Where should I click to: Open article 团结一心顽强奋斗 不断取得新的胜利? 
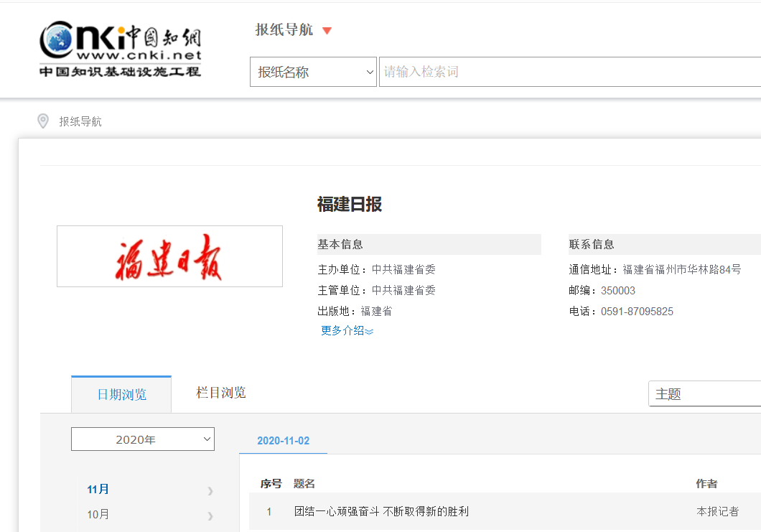[381, 512]
